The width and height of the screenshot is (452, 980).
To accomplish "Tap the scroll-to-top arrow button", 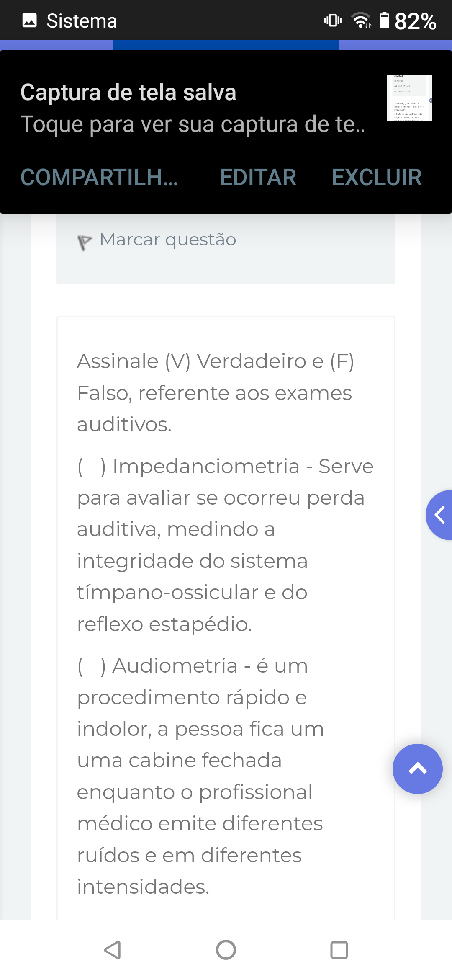I will 417,769.
